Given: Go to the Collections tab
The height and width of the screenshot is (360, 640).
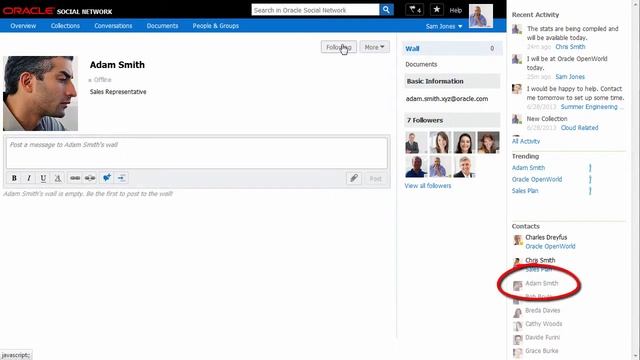Looking at the screenshot, I should pyautogui.click(x=65, y=26).
